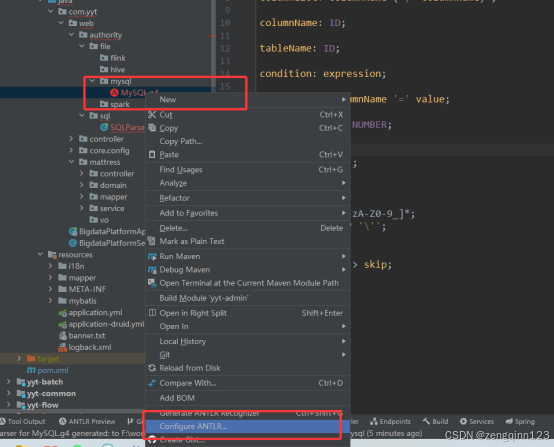Viewport: 554px width, 447px height.
Task: Open the Local History submenu
Action: pyautogui.click(x=248, y=341)
